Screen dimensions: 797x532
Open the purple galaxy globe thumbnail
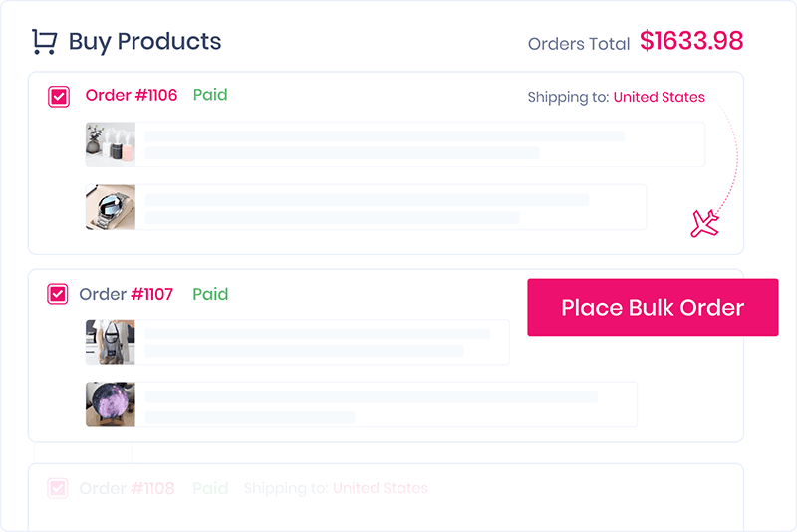111,404
